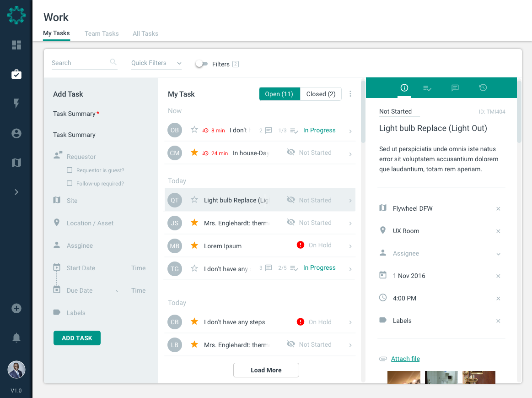Select the Closed (2) tab
532x398 pixels.
click(x=321, y=94)
